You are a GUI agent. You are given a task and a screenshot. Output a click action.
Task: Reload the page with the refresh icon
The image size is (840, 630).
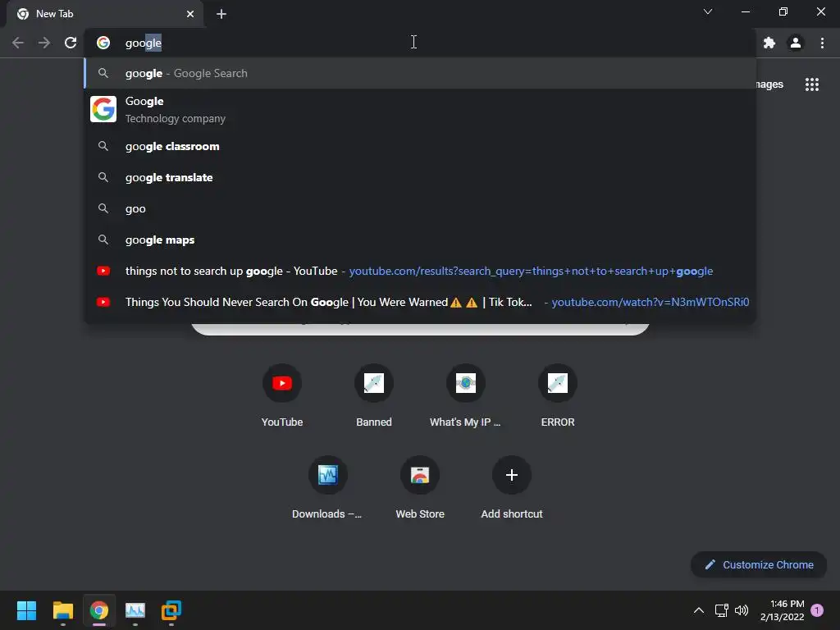tap(71, 43)
